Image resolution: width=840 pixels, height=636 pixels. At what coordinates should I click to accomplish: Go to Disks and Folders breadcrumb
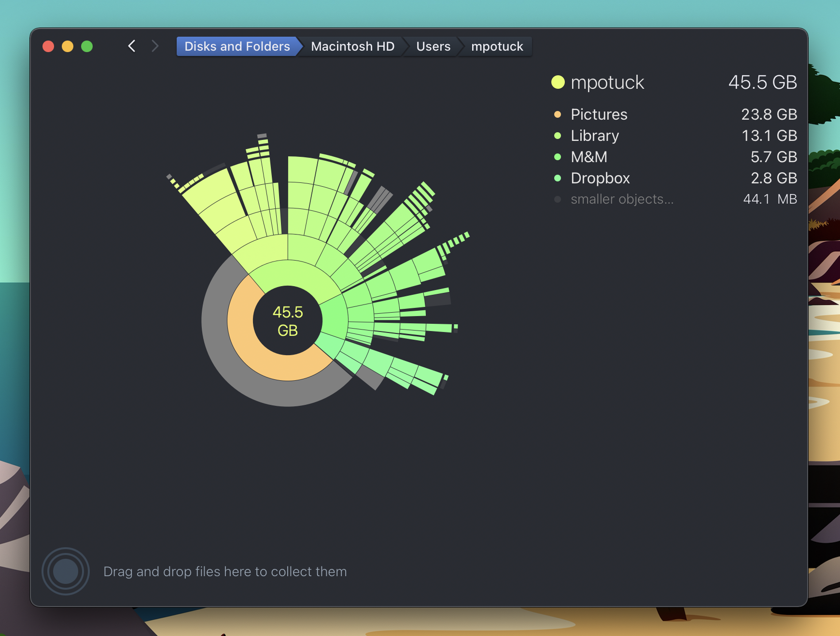point(237,46)
